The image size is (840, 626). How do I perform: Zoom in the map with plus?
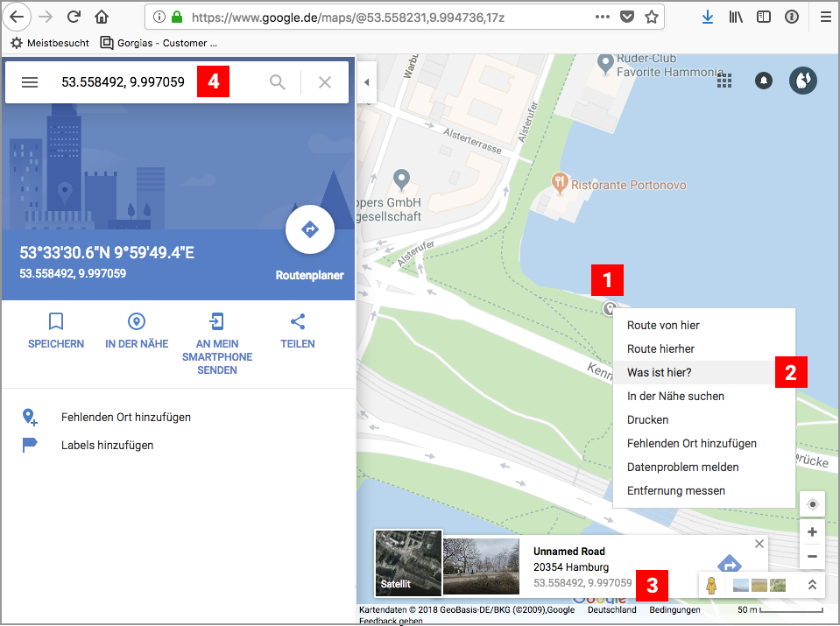click(812, 532)
